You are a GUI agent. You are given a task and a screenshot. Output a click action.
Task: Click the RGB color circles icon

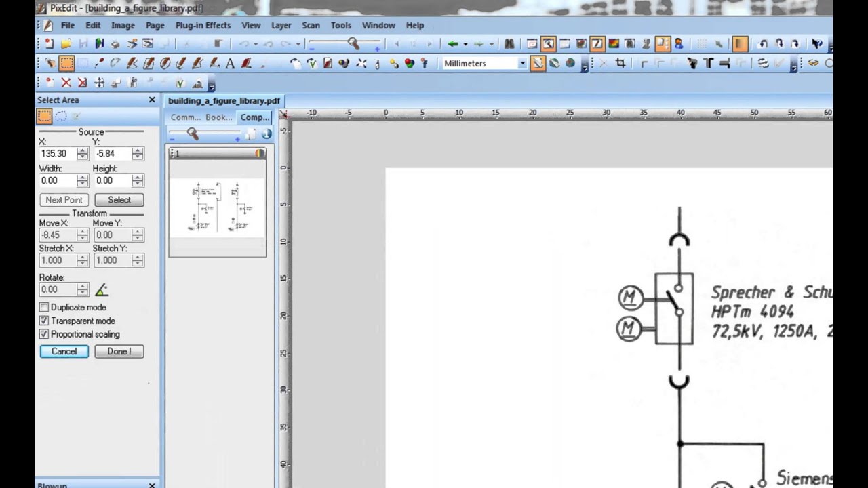click(409, 64)
